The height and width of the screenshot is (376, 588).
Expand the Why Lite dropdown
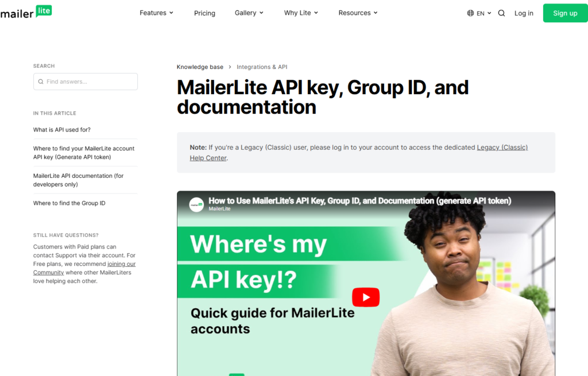click(x=301, y=13)
